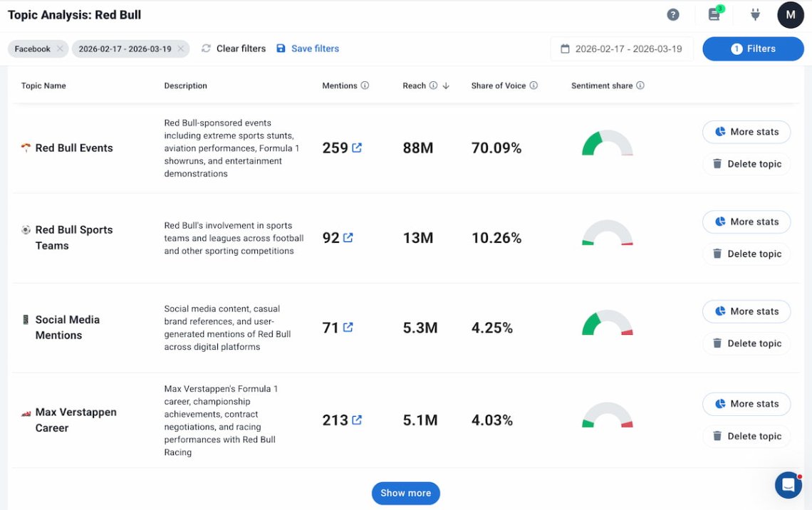This screenshot has width=812, height=510.
Task: Delete the Max Verstappen Career topic
Action: [746, 435]
